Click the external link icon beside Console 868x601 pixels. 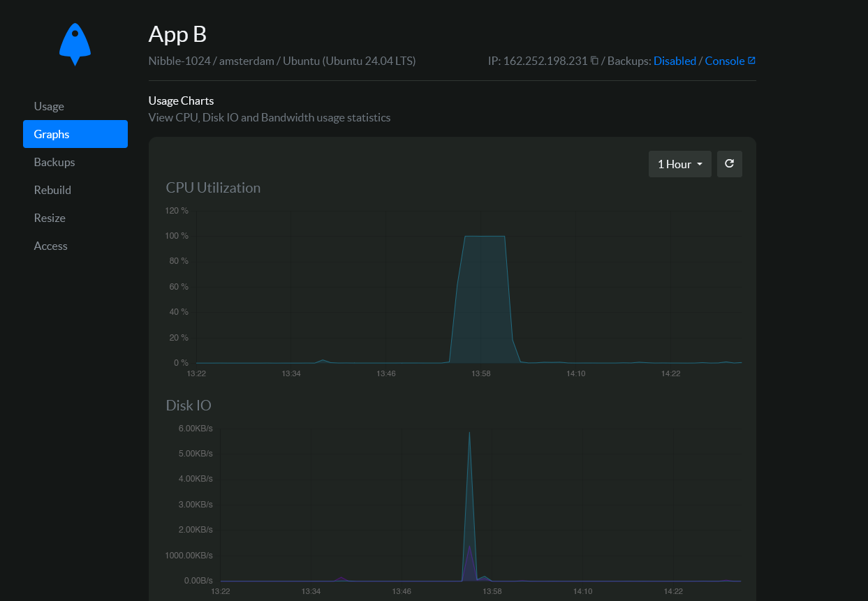(x=751, y=61)
